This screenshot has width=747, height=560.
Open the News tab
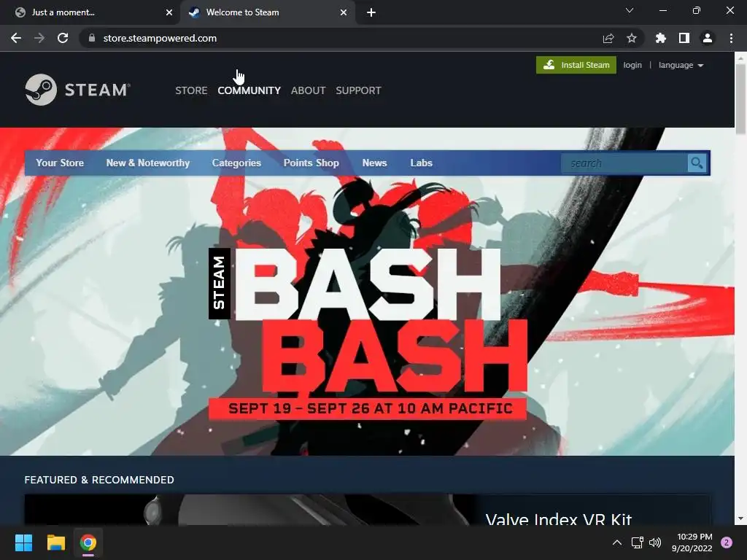pos(374,163)
